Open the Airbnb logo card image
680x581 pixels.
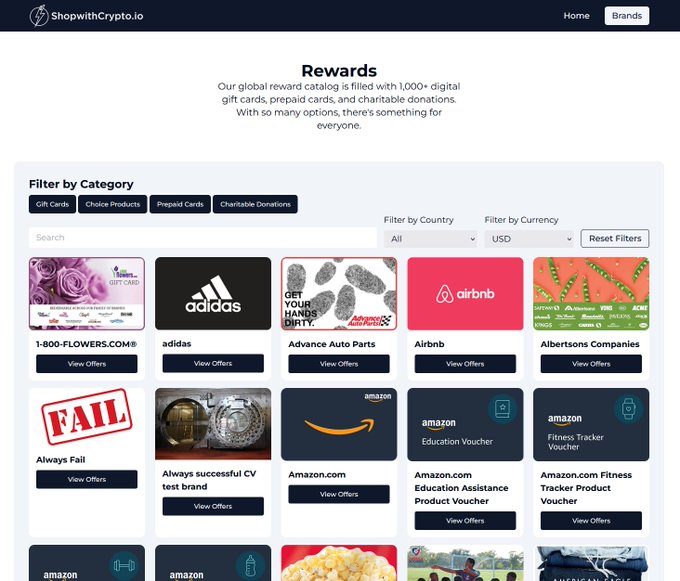pos(465,294)
